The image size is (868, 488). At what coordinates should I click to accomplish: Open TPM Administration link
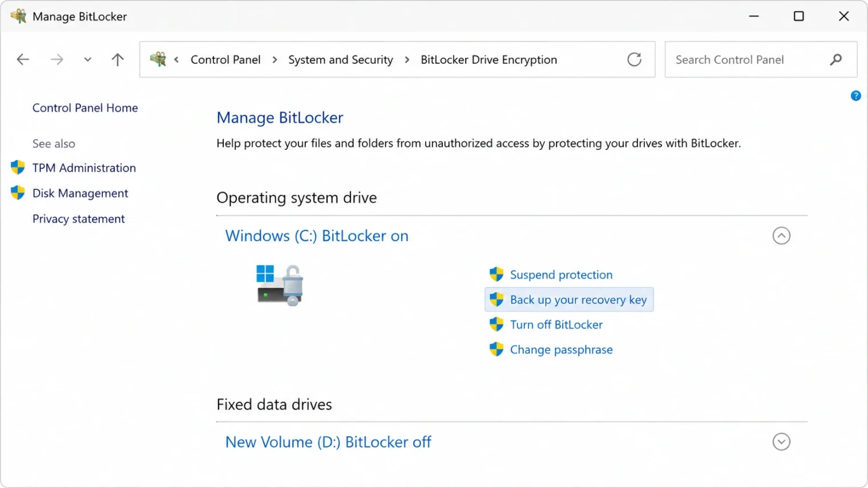click(84, 168)
